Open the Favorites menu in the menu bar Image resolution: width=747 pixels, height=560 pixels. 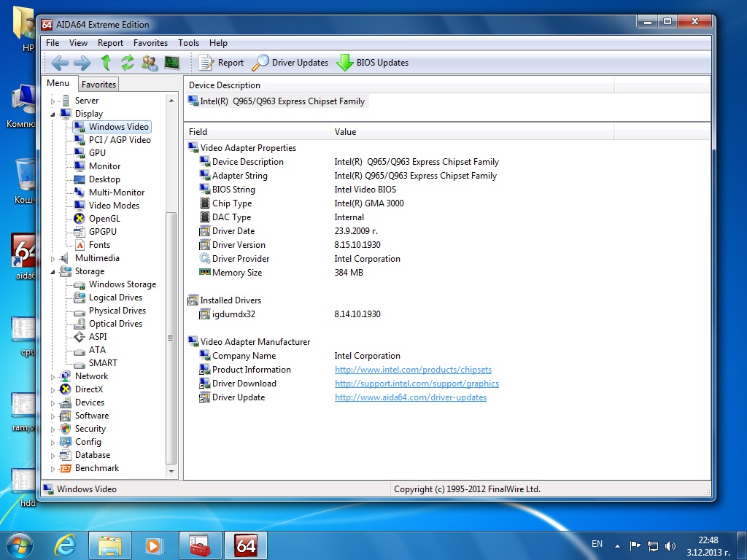pyautogui.click(x=150, y=43)
